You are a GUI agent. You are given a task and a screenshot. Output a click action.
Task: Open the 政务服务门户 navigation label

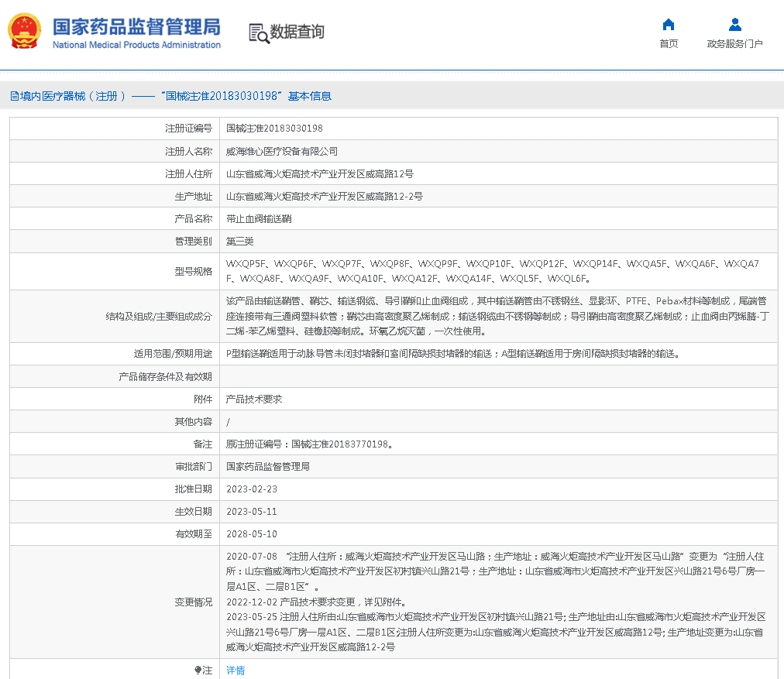click(x=734, y=44)
